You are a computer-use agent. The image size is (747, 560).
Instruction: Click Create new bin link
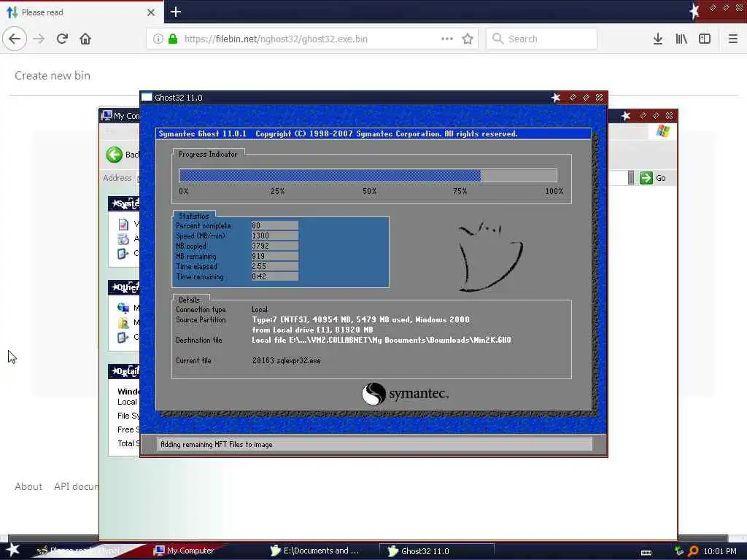[x=53, y=75]
